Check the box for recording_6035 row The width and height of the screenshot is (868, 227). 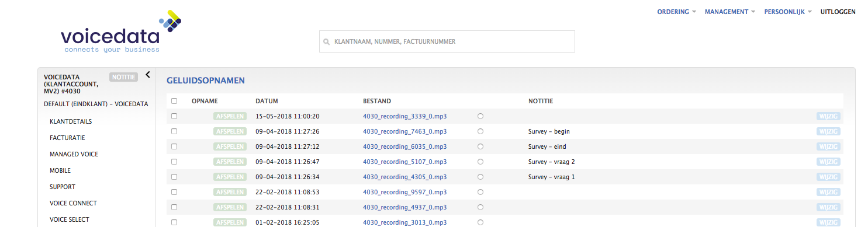[x=174, y=146]
